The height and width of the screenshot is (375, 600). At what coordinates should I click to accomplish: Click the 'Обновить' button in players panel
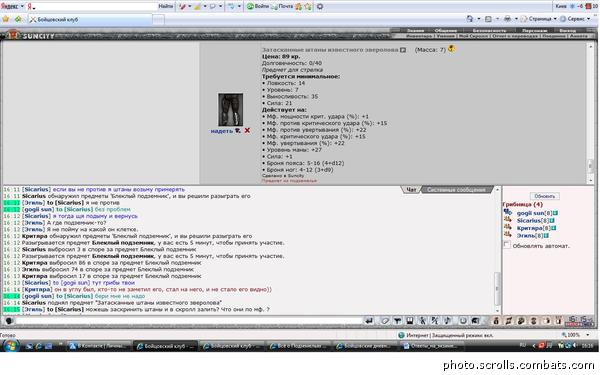(x=545, y=196)
